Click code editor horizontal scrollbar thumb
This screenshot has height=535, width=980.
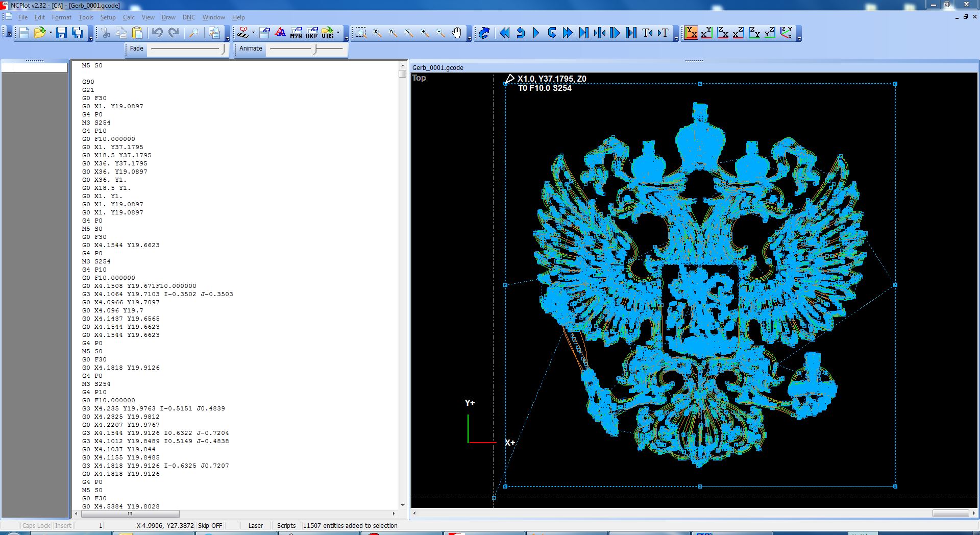[x=130, y=514]
